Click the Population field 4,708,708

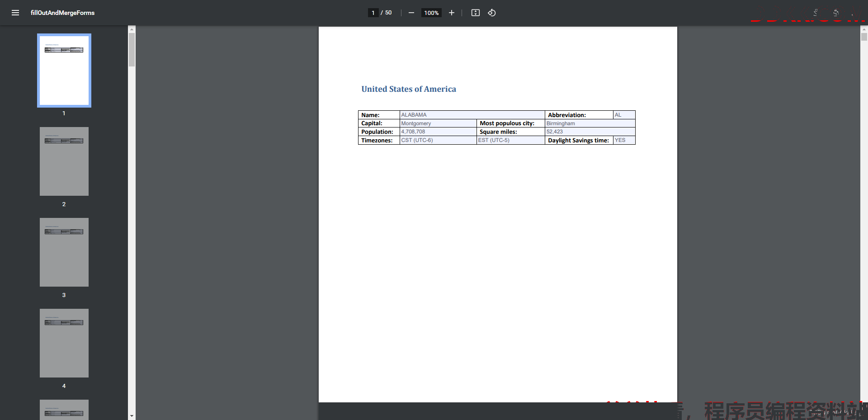(x=438, y=132)
